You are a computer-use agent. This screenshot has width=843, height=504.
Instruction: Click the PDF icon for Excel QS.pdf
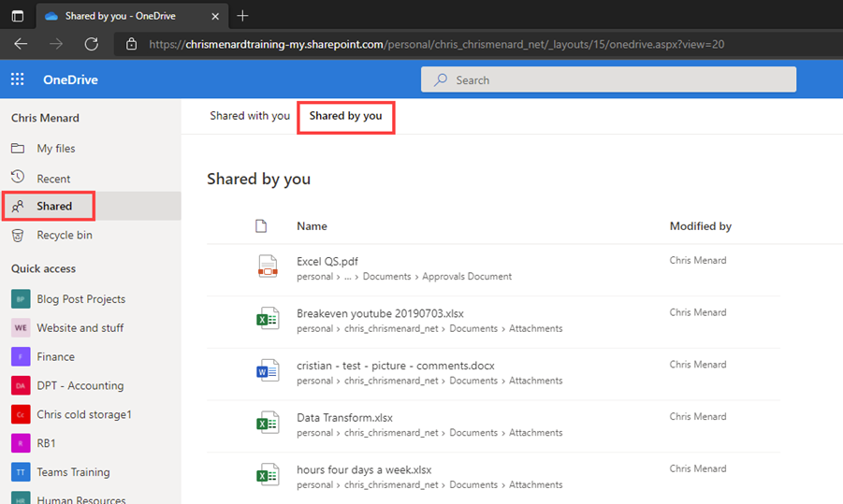click(x=268, y=266)
